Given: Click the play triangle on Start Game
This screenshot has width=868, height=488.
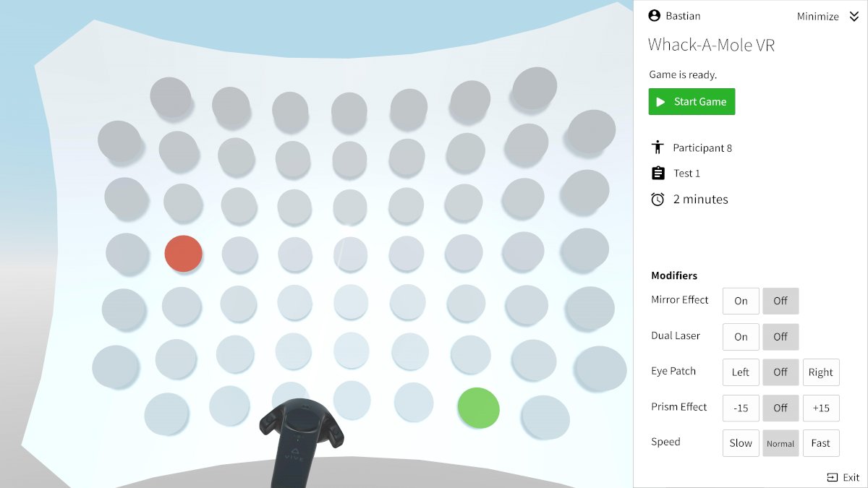Looking at the screenshot, I should (660, 102).
